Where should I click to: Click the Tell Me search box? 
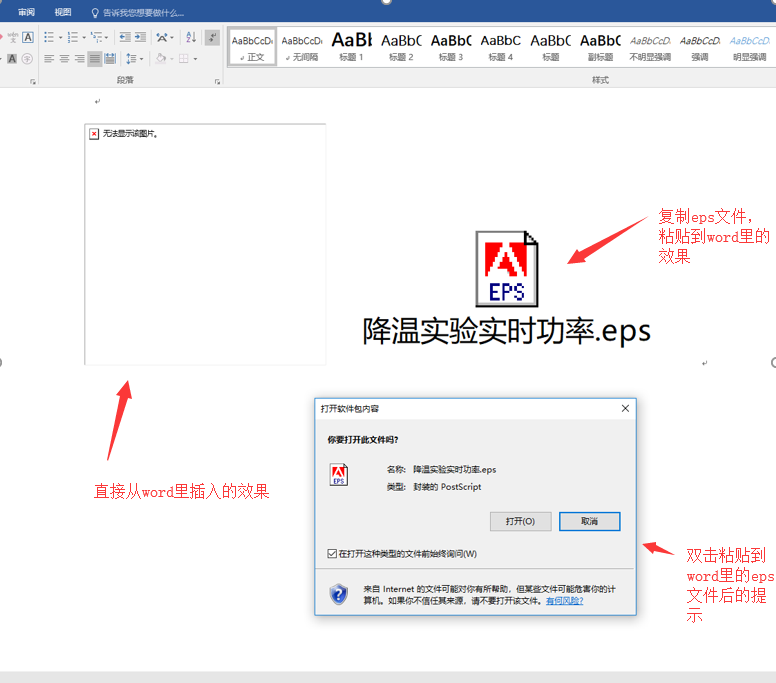(x=144, y=13)
